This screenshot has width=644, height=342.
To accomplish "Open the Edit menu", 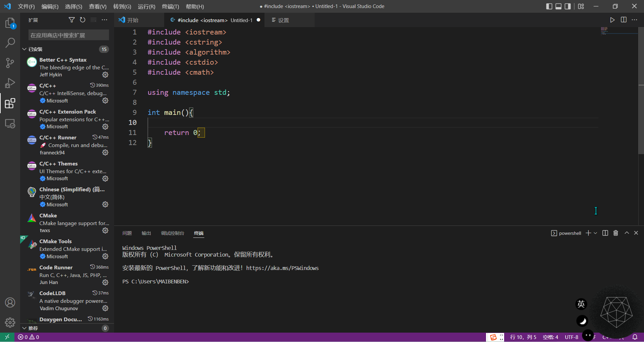I will click(x=50, y=6).
